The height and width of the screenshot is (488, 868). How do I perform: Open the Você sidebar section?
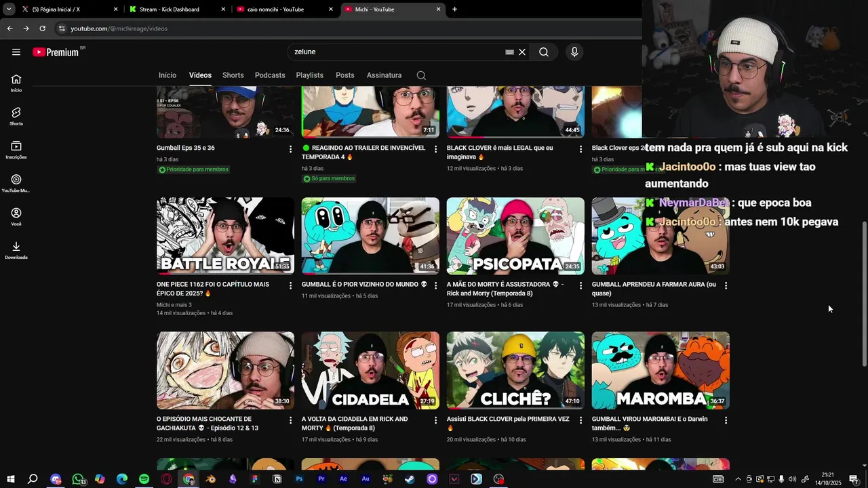[16, 216]
